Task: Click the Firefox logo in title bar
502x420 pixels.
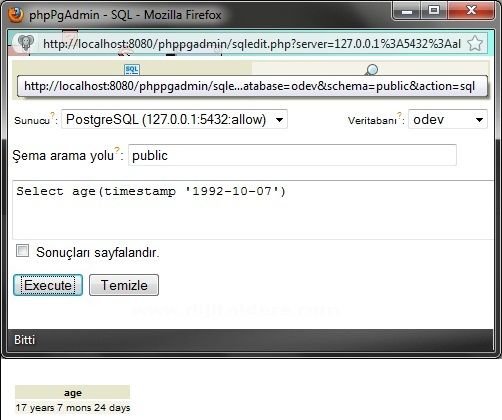Action: tap(16, 14)
